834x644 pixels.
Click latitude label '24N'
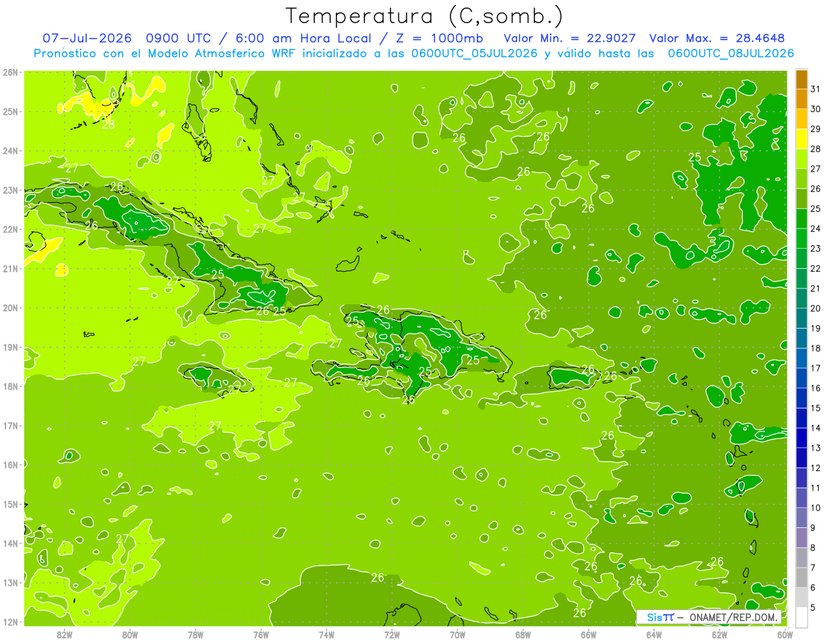click(x=10, y=151)
